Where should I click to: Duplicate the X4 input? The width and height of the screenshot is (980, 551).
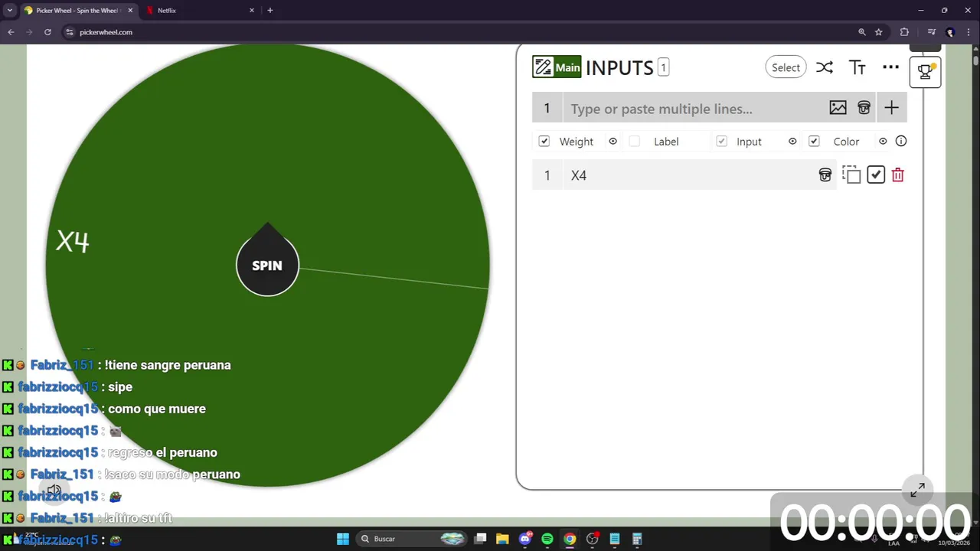[x=851, y=175]
